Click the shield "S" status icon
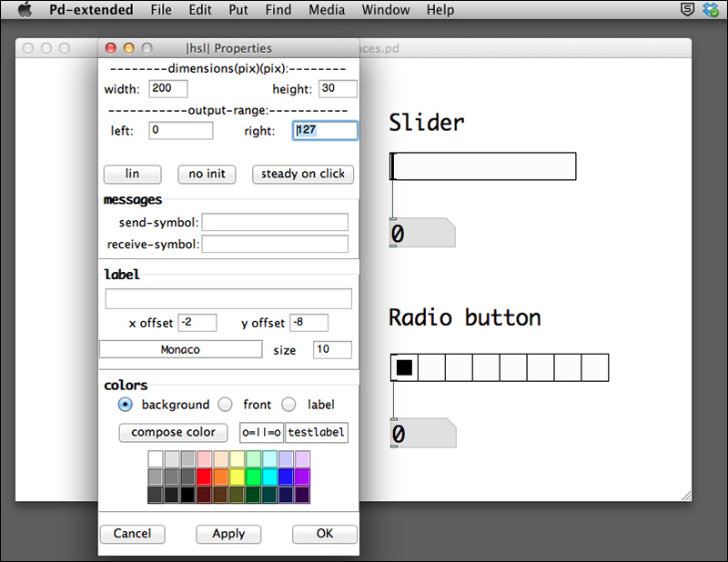This screenshot has height=562, width=728. (687, 10)
